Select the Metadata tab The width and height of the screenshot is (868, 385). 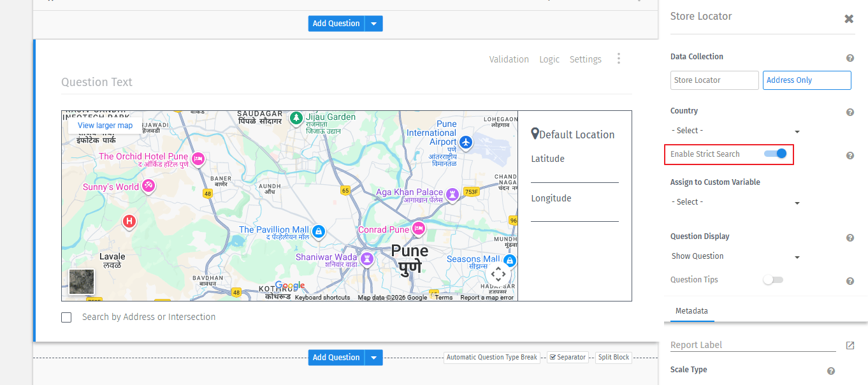pos(691,311)
